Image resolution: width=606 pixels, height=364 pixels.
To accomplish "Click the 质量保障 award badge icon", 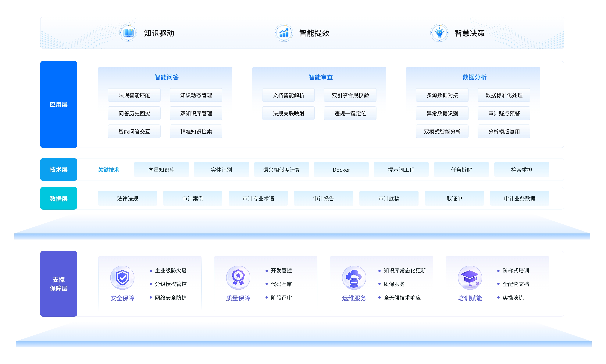I will (x=238, y=278).
